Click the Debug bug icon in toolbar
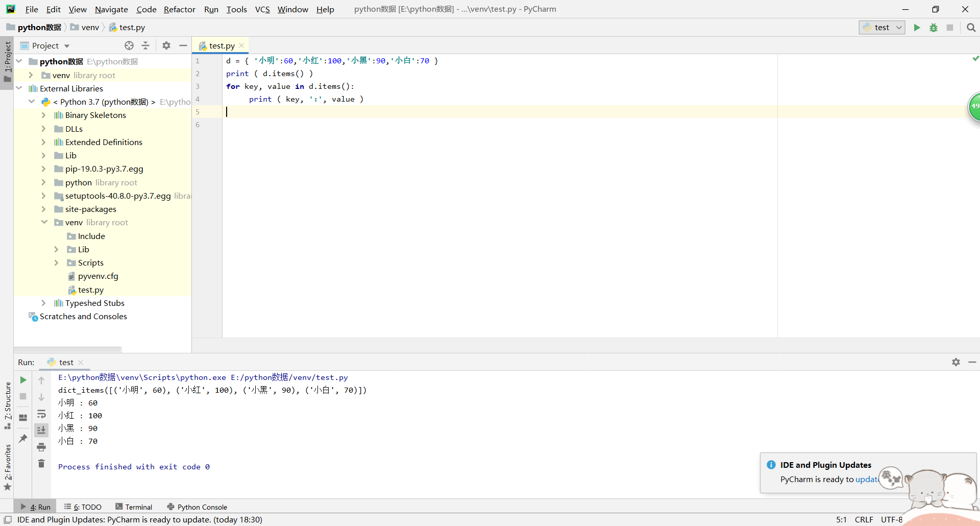 point(934,28)
